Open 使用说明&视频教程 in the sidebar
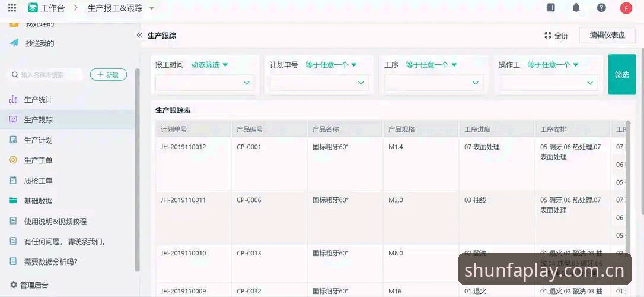644x297 pixels. click(55, 222)
